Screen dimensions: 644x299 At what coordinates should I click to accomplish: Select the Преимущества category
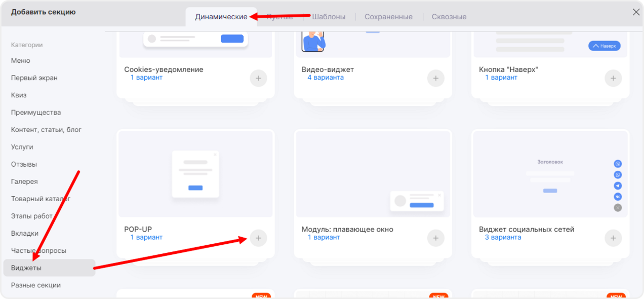(x=36, y=113)
